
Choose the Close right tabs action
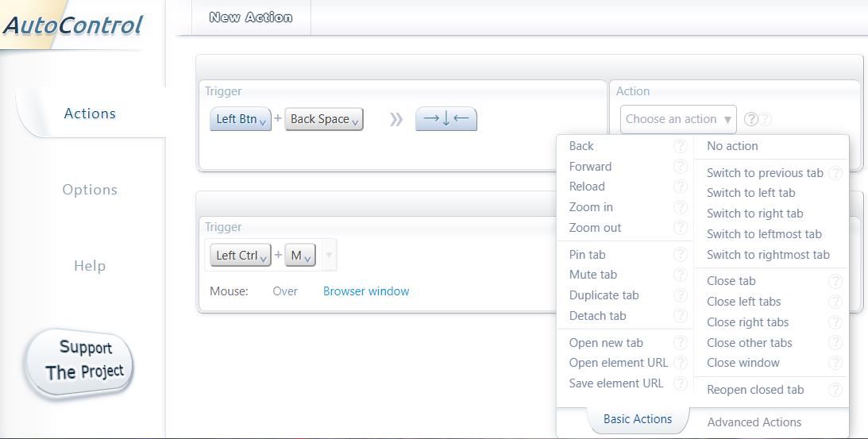(x=747, y=322)
